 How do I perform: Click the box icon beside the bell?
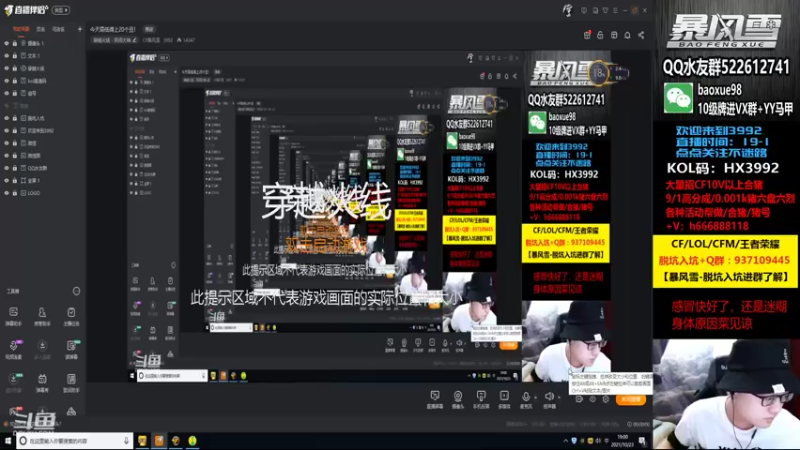614,35
